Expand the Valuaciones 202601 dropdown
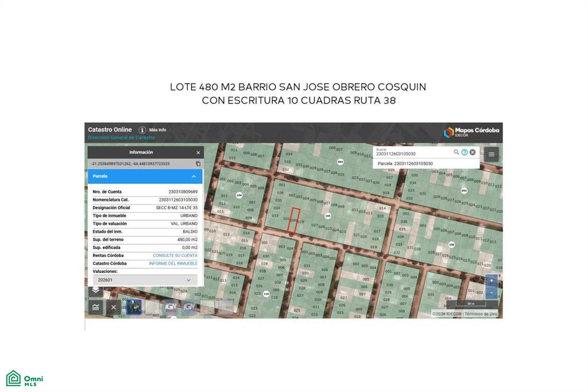Screen dimensions: 588x392 click(145, 280)
